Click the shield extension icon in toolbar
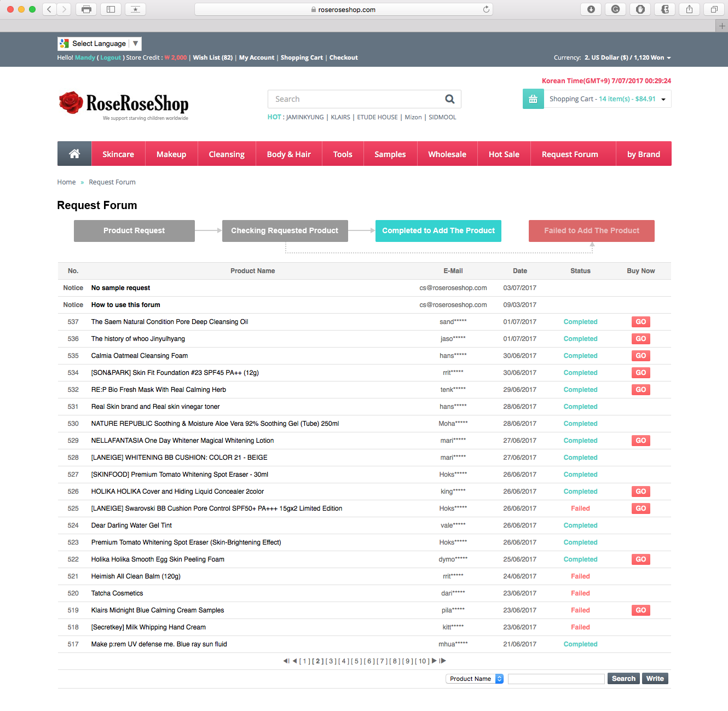Image resolution: width=728 pixels, height=711 pixels. (x=640, y=9)
